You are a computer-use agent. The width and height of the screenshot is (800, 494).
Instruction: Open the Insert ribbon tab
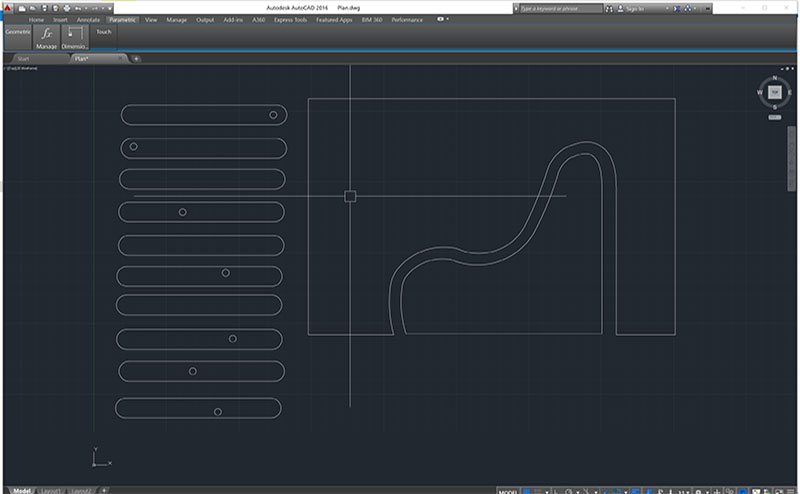tap(60, 20)
